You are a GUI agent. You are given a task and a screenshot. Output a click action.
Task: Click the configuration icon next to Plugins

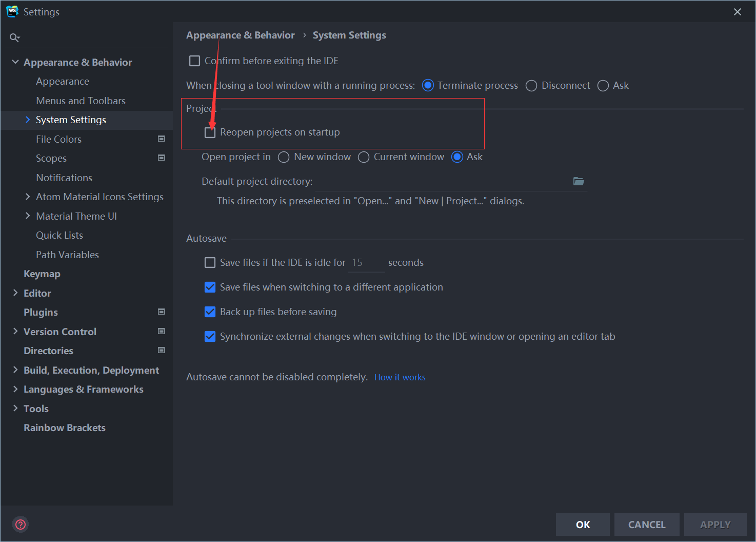pos(161,312)
